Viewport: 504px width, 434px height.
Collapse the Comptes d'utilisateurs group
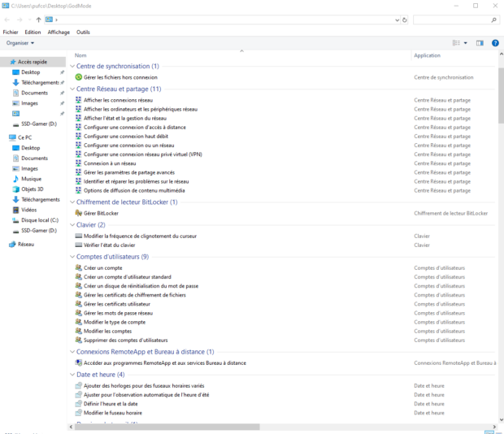pos(72,257)
